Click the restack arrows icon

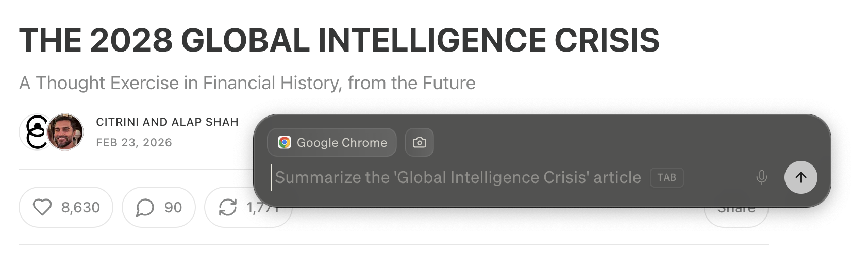[227, 207]
